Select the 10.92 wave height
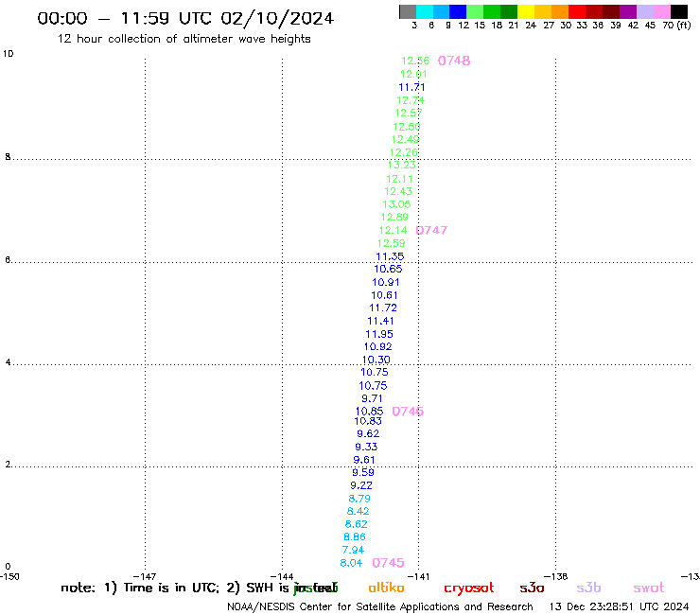Viewport: 700px width, 615px height. [377, 346]
